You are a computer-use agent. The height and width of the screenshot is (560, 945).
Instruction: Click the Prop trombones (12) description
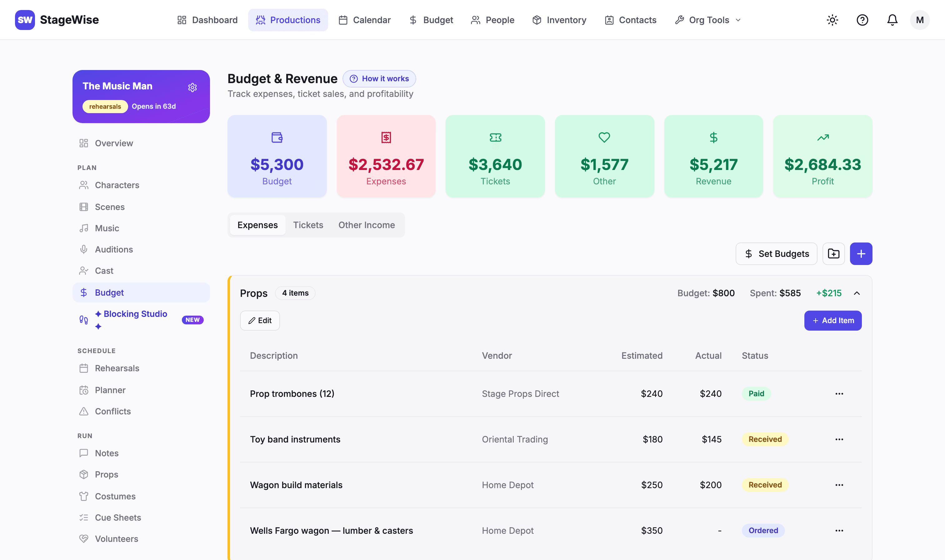coord(292,393)
